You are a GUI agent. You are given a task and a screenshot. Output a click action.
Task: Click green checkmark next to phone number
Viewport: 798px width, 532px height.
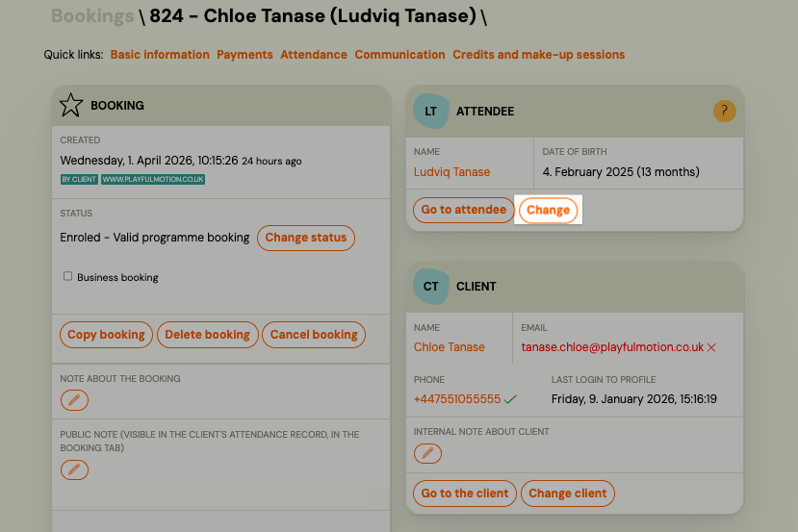pyautogui.click(x=510, y=399)
